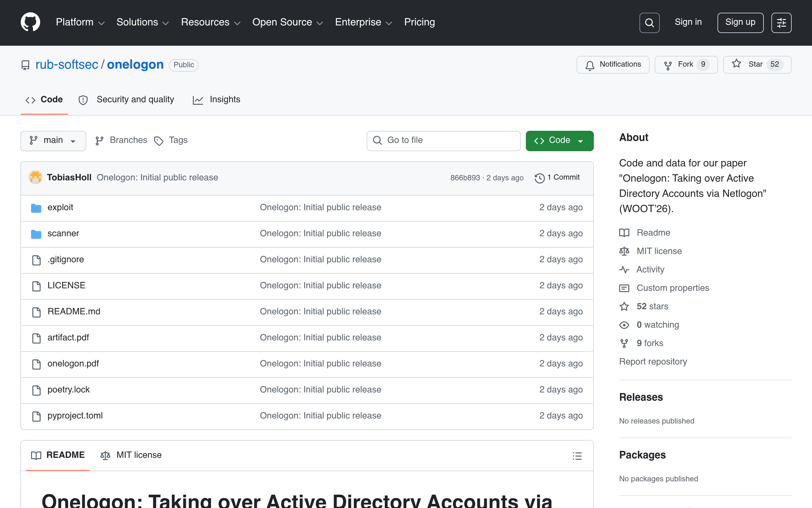This screenshot has width=812, height=508.
Task: Open the artifact.pdf file name
Action: (68, 338)
